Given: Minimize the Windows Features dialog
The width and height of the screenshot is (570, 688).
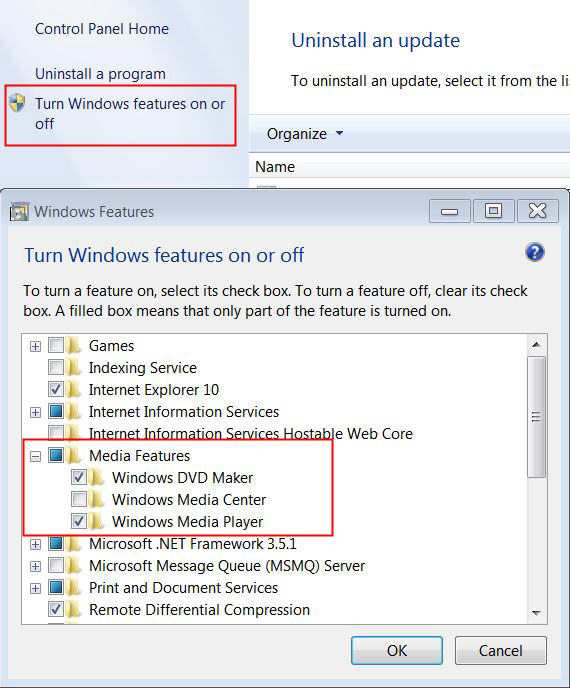Looking at the screenshot, I should tap(449, 211).
